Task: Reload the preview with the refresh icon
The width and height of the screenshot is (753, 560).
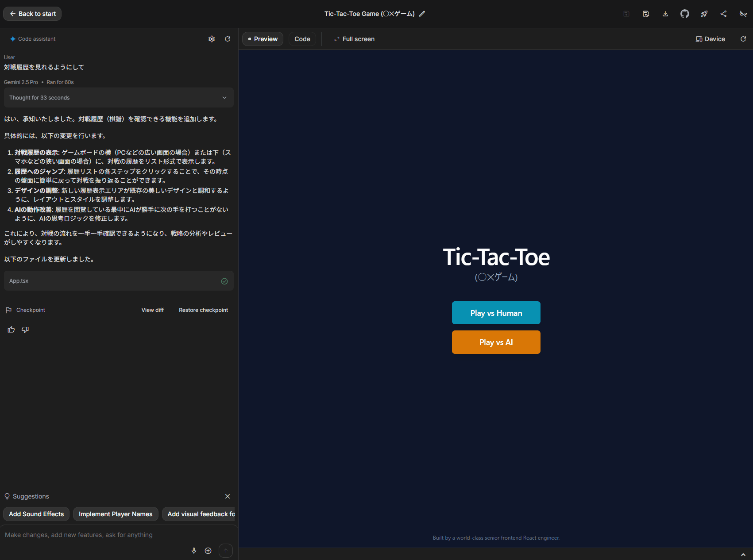Action: [743, 39]
